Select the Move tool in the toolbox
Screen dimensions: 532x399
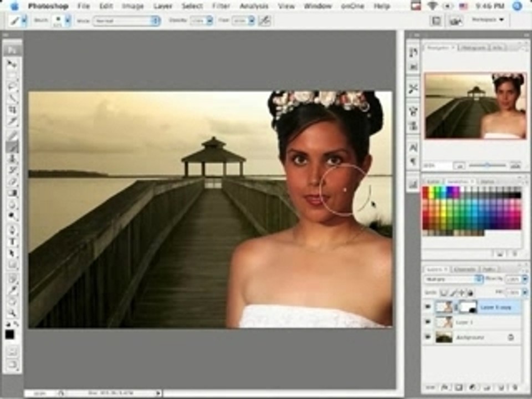pyautogui.click(x=12, y=63)
